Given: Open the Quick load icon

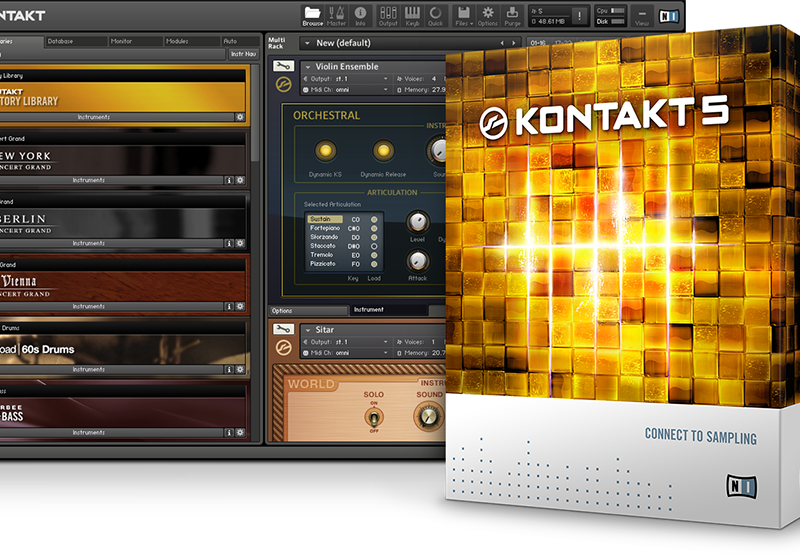Looking at the screenshot, I should [435, 16].
